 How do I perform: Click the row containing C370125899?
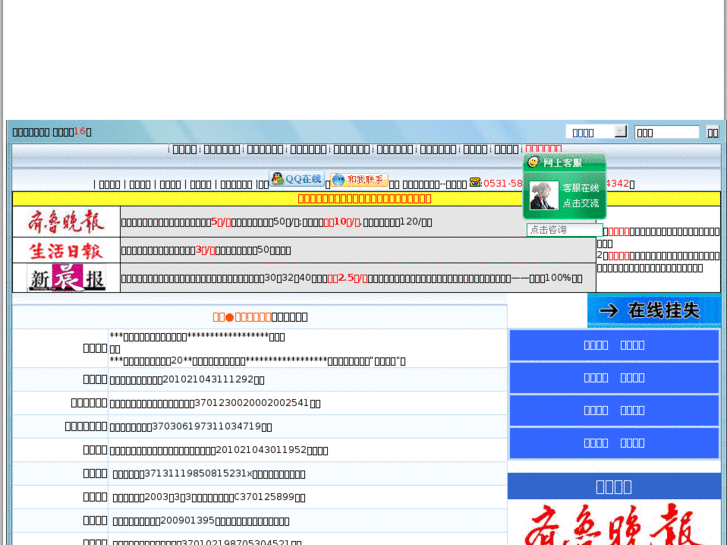click(x=260, y=497)
